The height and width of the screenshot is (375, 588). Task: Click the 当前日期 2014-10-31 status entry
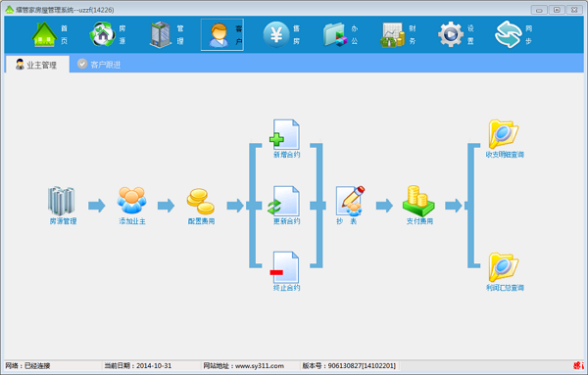137,366
